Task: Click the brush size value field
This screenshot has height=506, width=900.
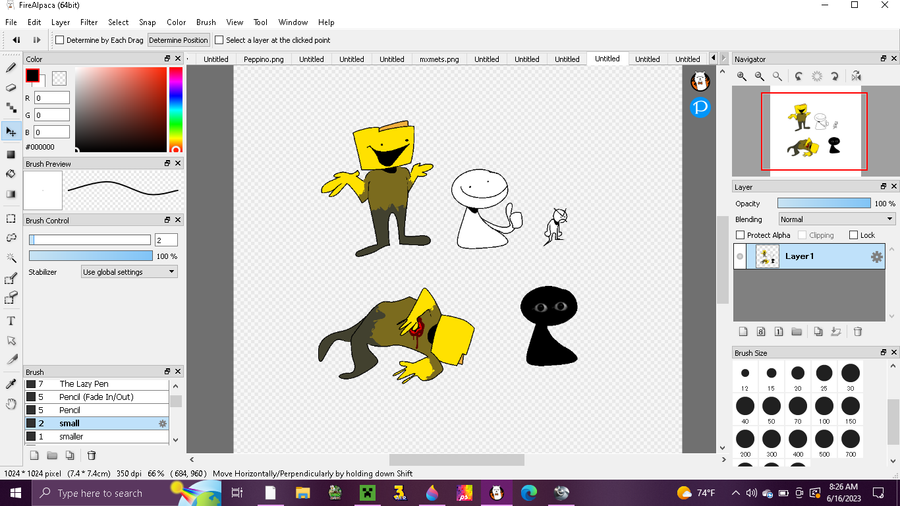Action: (166, 240)
